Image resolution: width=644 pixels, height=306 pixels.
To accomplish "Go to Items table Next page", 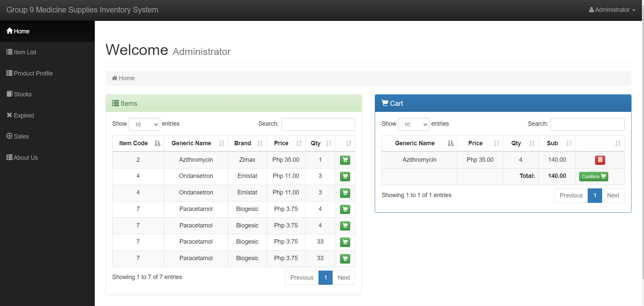I will 344,278.
